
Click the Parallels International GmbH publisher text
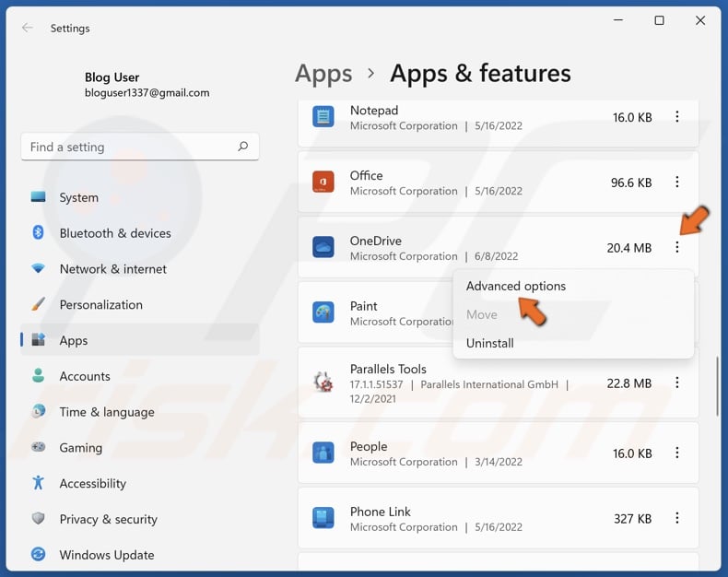coord(489,384)
